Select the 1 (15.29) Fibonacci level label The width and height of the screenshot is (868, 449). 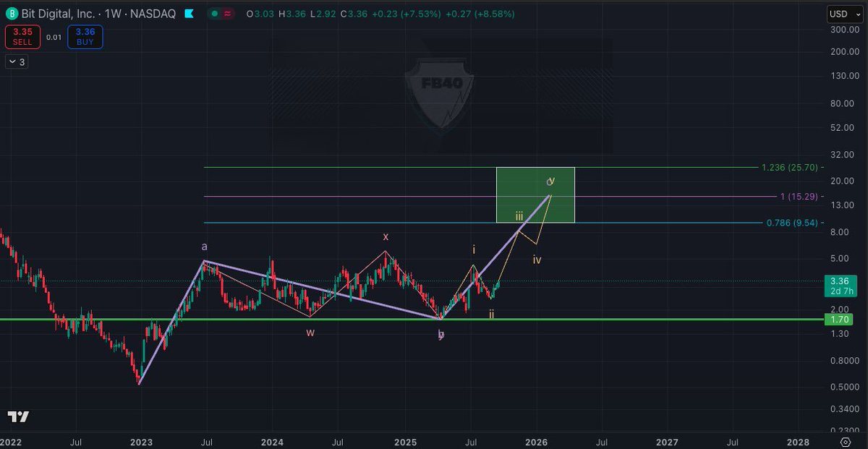(x=799, y=196)
